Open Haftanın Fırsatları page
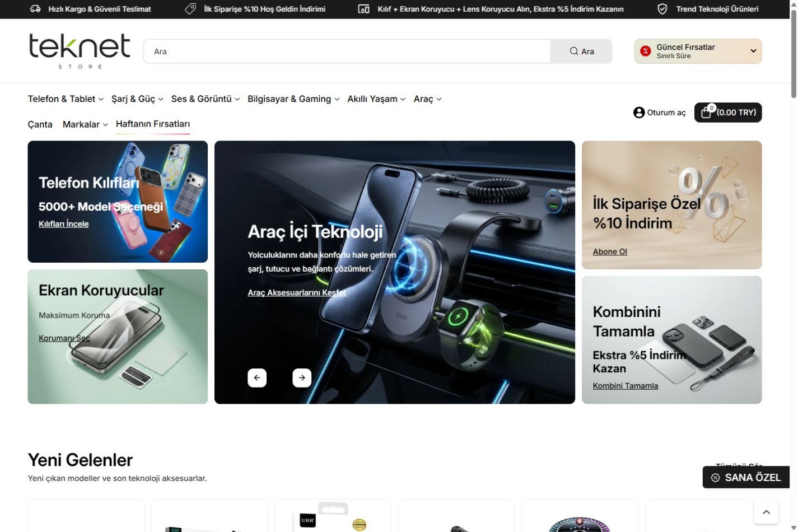 [153, 124]
